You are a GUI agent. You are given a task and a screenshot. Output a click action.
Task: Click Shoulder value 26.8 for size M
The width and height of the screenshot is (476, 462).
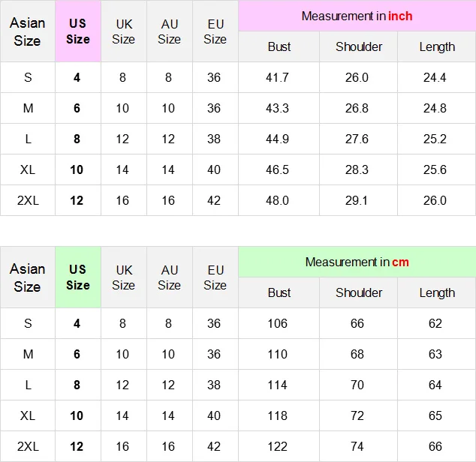357,108
